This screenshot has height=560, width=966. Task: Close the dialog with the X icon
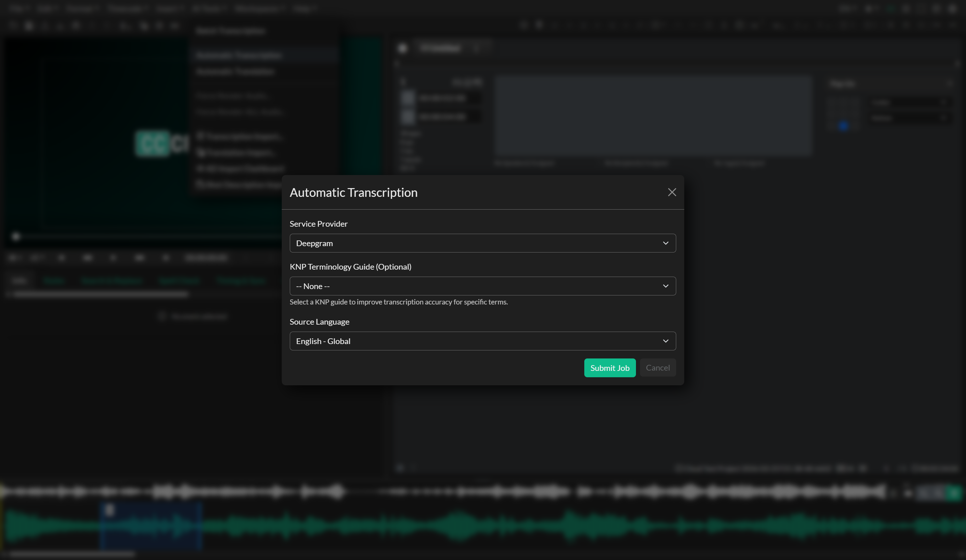click(672, 192)
